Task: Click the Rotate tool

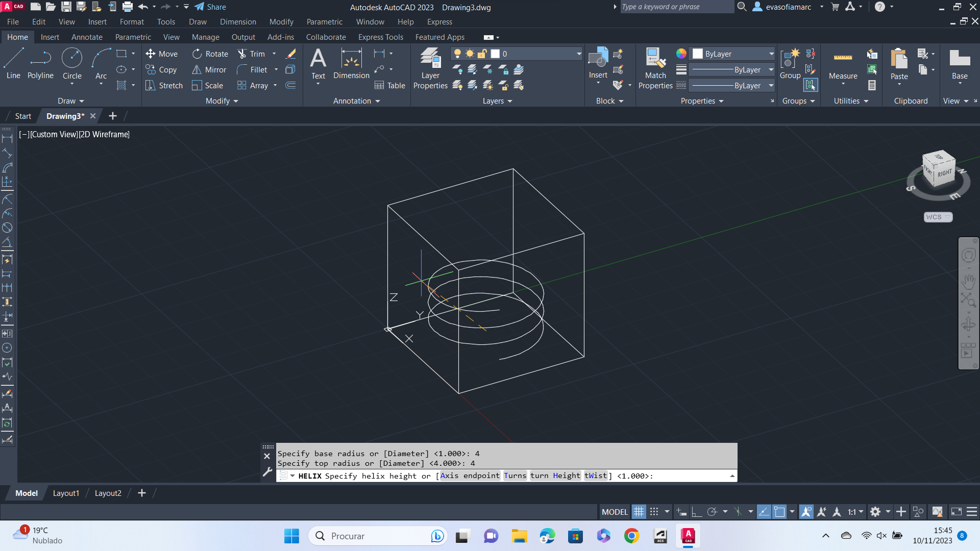Action: tap(210, 54)
